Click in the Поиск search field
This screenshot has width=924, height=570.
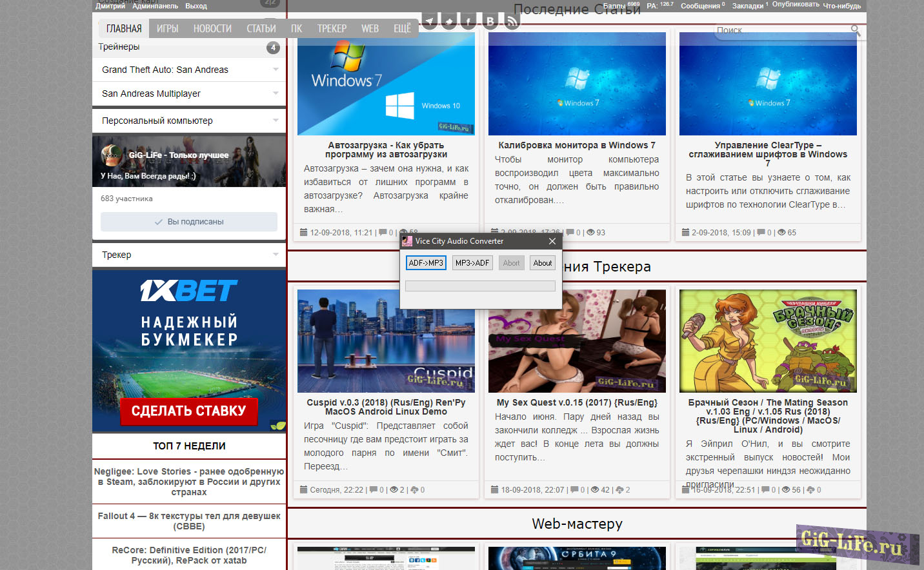point(781,30)
